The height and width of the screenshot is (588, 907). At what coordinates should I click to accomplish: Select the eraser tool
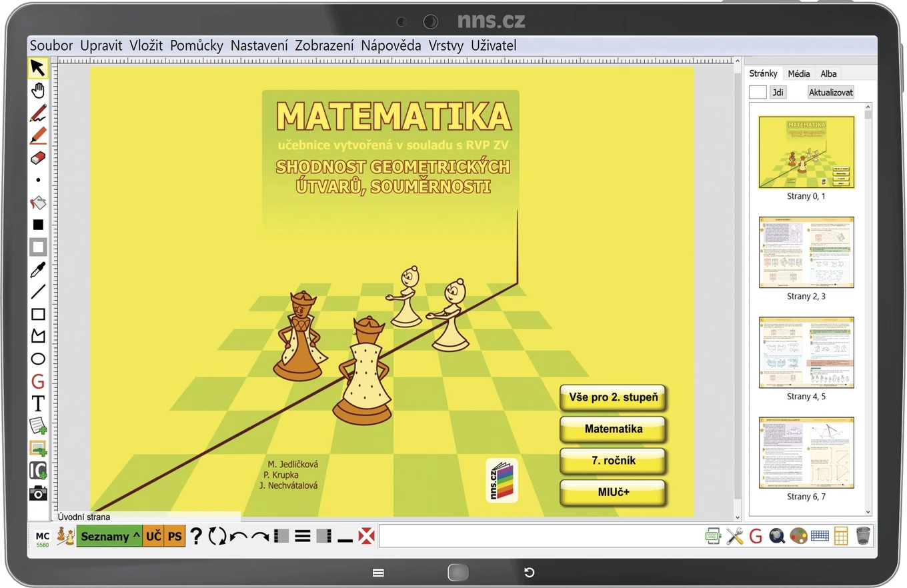pyautogui.click(x=38, y=158)
